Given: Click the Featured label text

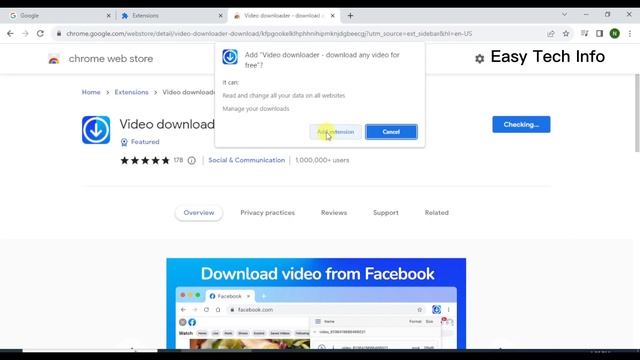Looking at the screenshot, I should [145, 142].
